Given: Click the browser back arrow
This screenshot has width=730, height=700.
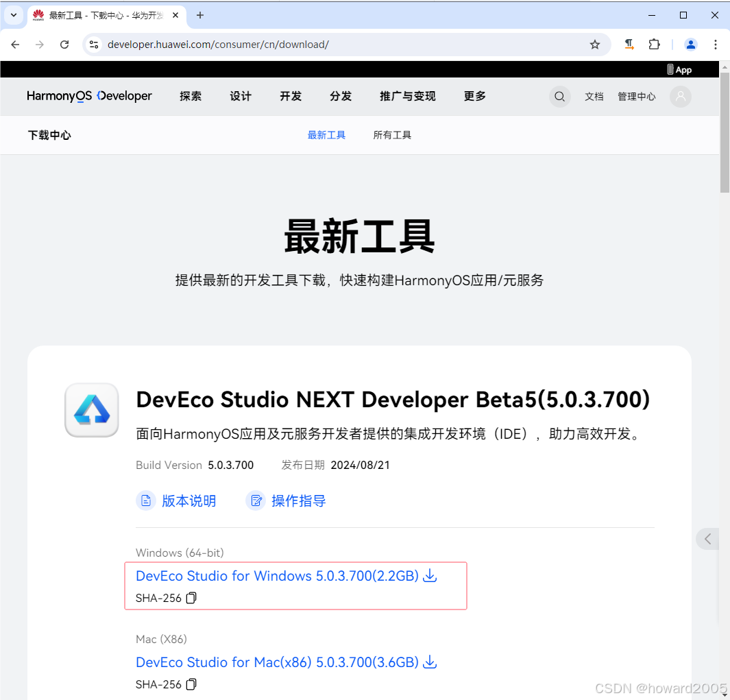Looking at the screenshot, I should pos(15,45).
